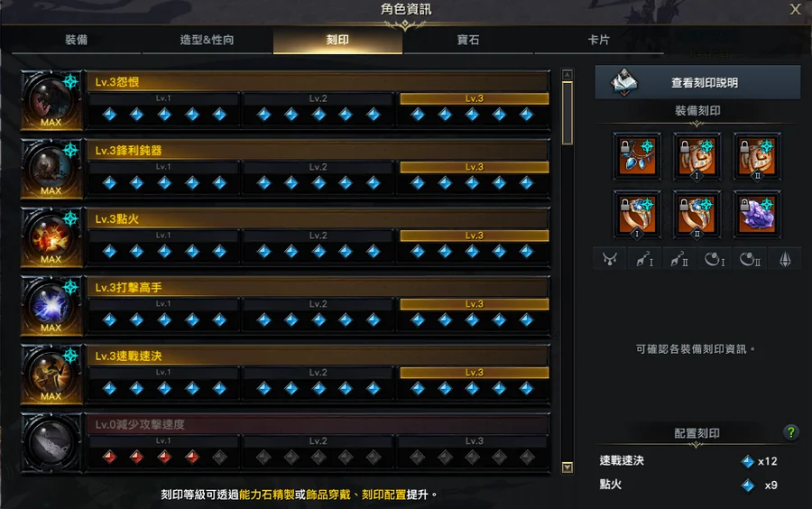Click the scrollbar up arrow
The width and height of the screenshot is (812, 509).
567,75
